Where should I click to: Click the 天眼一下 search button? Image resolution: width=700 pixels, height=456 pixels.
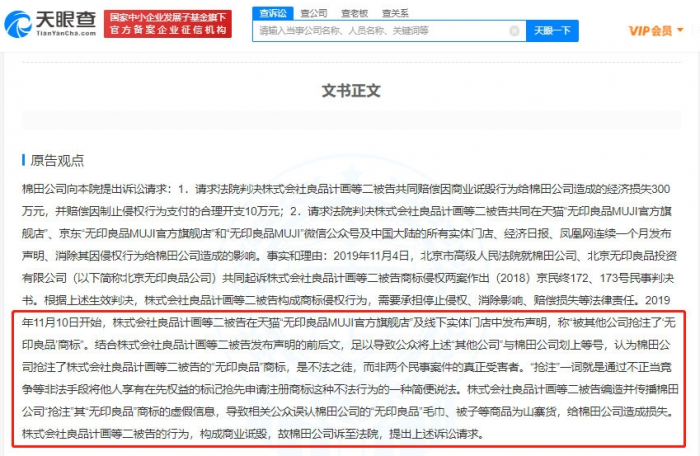point(552,31)
